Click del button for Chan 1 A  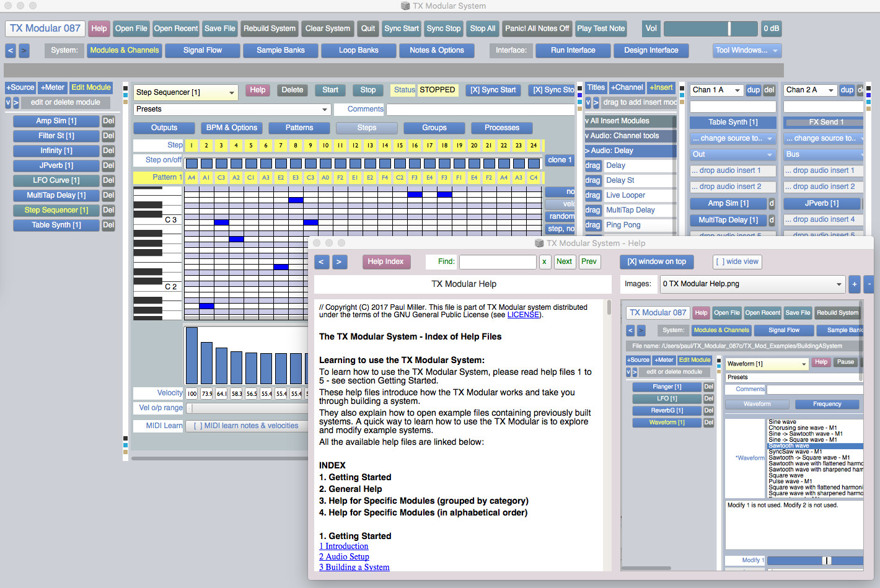point(769,90)
